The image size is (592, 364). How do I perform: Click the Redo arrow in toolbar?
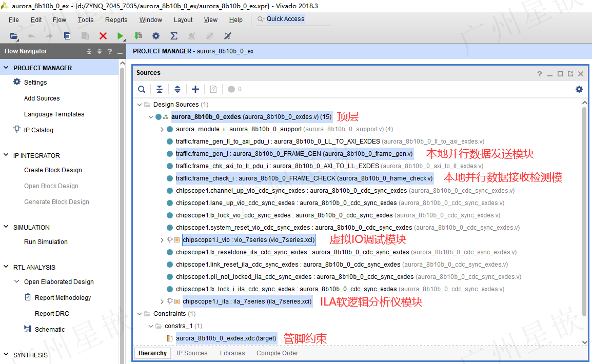click(x=49, y=36)
